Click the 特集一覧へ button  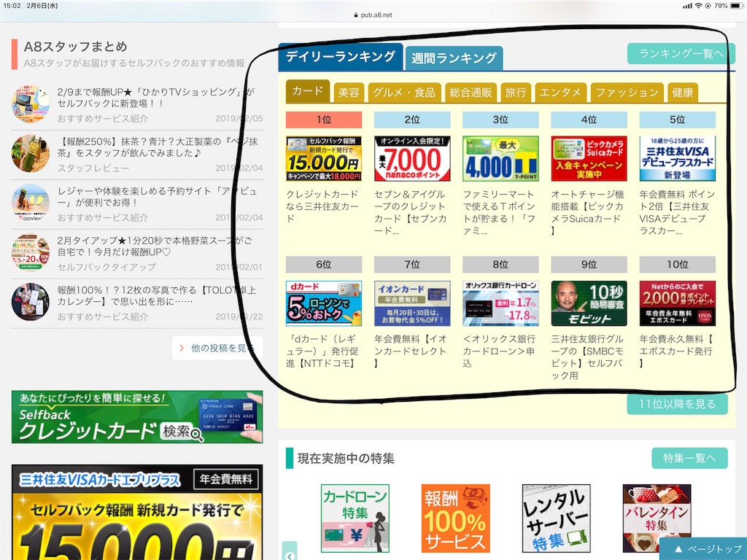689,458
